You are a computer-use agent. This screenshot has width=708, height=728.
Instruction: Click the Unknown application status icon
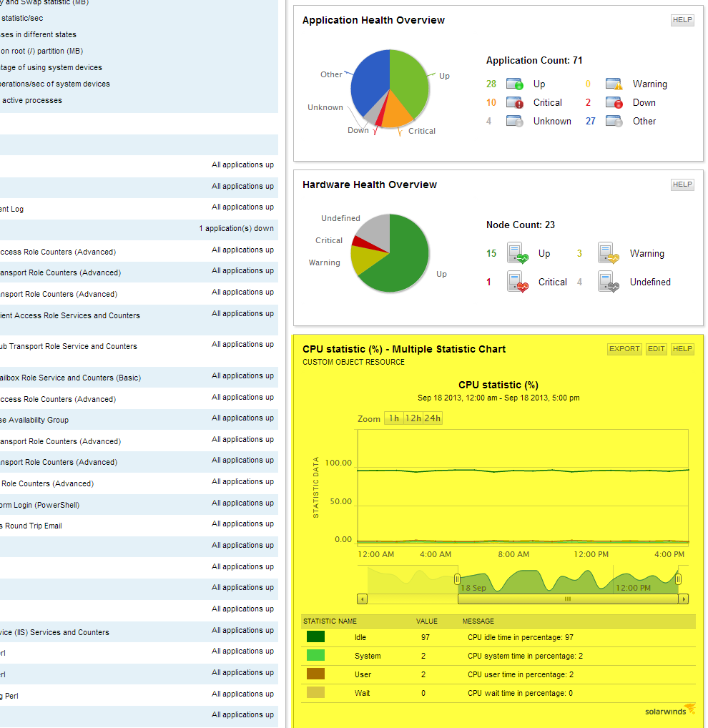(514, 121)
